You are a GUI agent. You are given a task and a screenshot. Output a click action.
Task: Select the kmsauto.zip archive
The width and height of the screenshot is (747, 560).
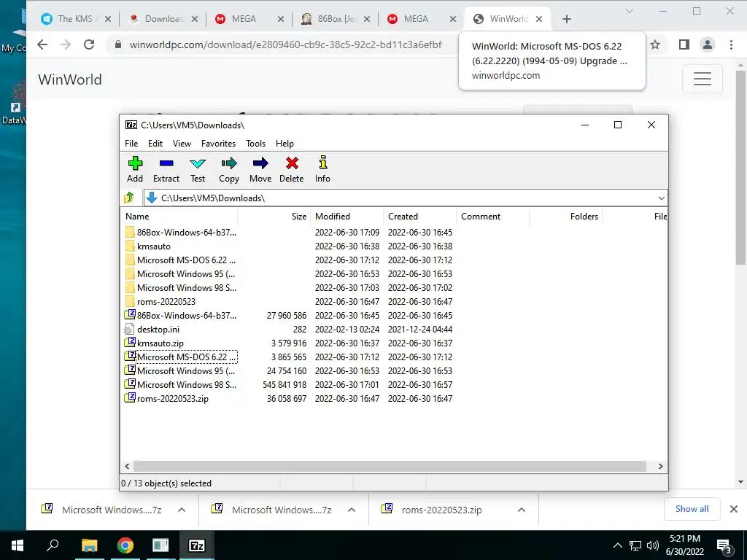tap(160, 343)
